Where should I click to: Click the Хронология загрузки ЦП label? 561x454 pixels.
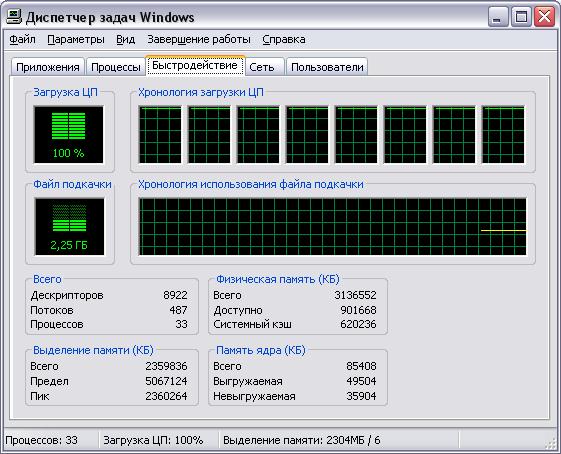tap(201, 92)
